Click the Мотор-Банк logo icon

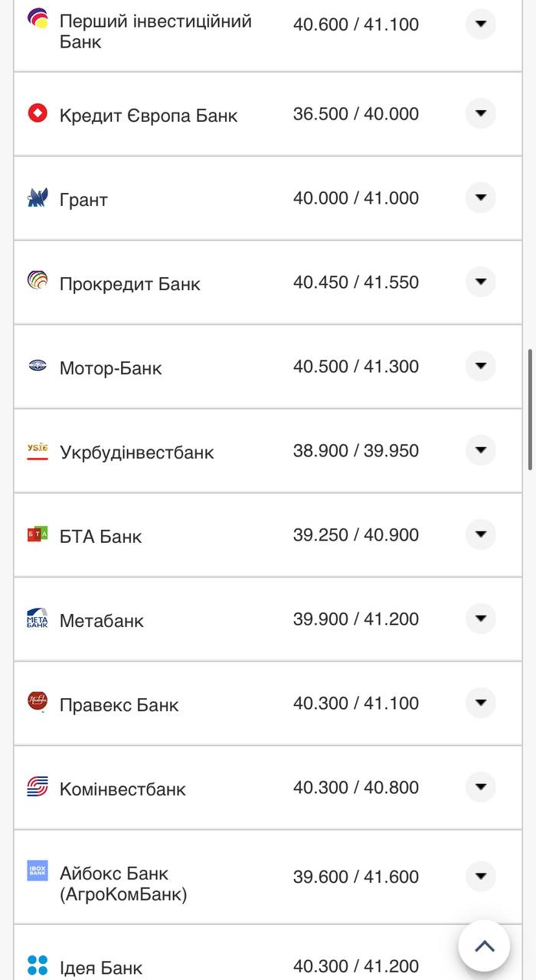pyautogui.click(x=38, y=366)
